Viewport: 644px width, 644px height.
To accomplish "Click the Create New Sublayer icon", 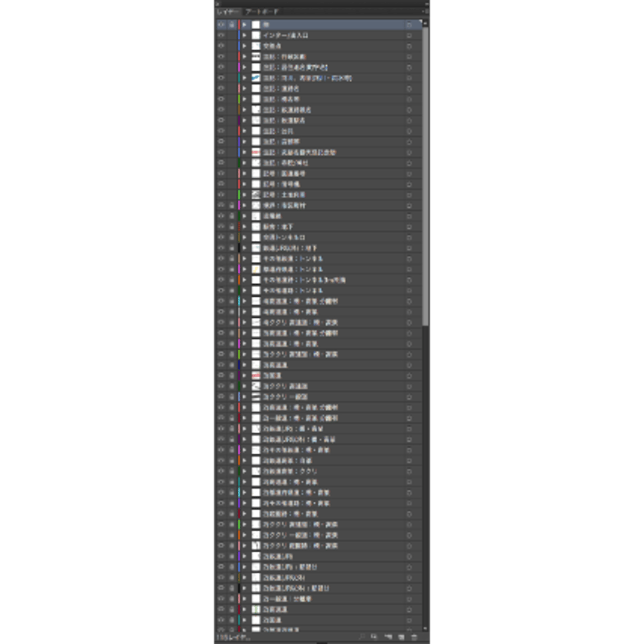I will pos(388,637).
